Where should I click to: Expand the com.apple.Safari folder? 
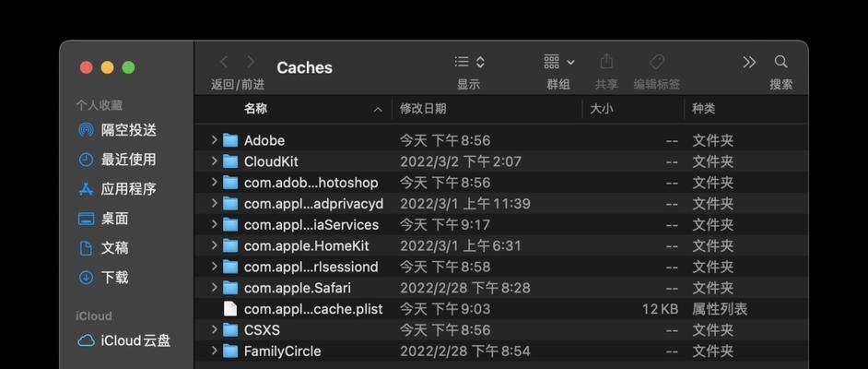click(x=214, y=288)
